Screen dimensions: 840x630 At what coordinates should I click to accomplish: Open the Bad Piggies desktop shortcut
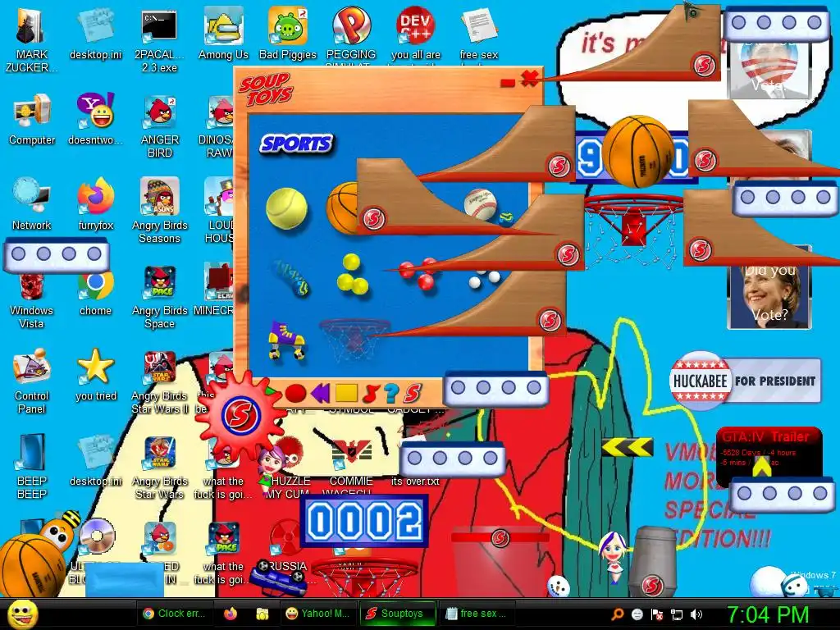(x=288, y=34)
